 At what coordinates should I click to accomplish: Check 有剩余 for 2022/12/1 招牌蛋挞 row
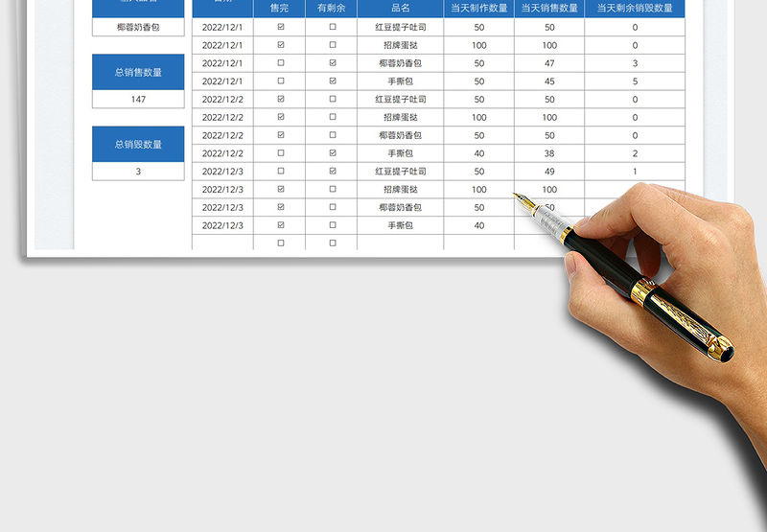(333, 45)
